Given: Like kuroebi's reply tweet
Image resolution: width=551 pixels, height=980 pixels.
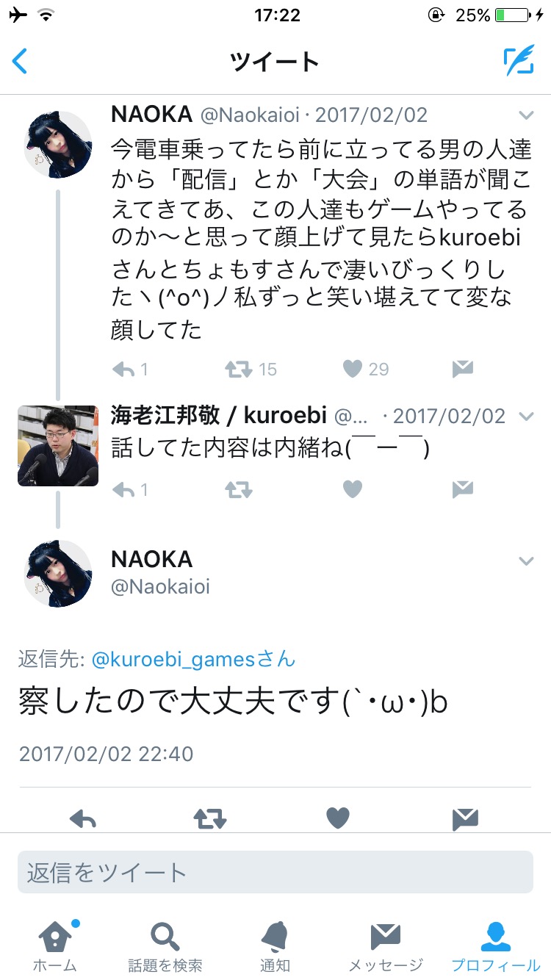Looking at the screenshot, I should click(x=353, y=489).
